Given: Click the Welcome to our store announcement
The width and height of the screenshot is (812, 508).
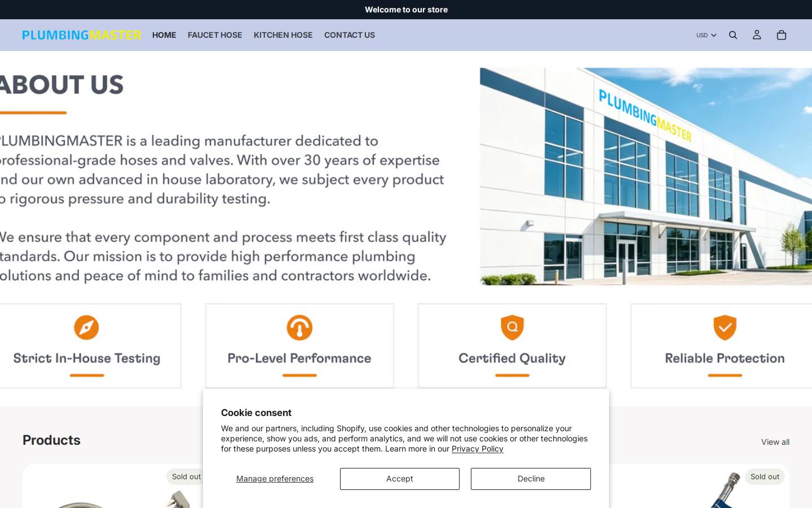Looking at the screenshot, I should (x=406, y=10).
